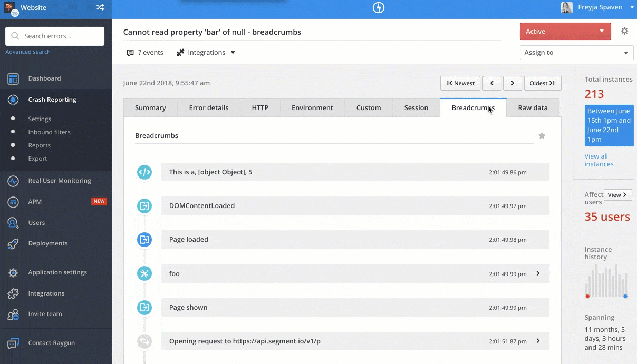Click the Website app logo icon
This screenshot has height=364, width=637.
click(10, 8)
